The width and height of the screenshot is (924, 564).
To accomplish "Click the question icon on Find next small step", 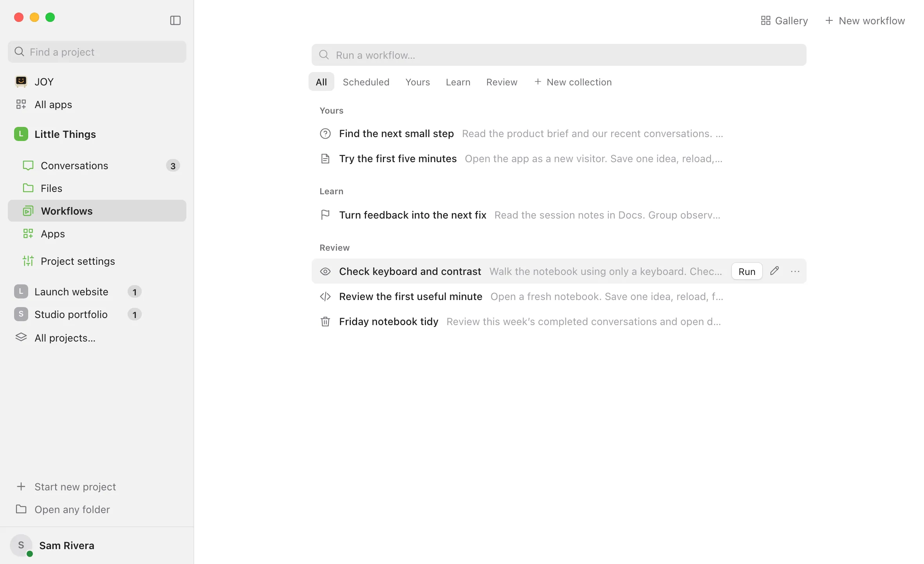I will click(325, 133).
